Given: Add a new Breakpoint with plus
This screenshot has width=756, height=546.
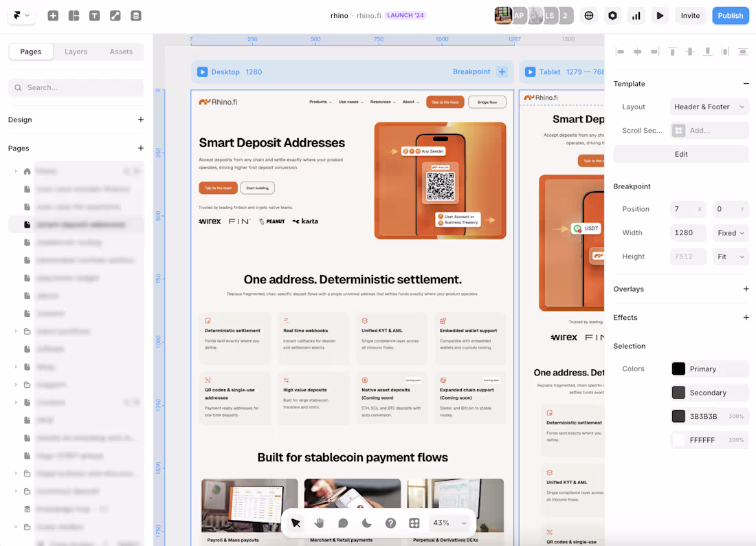Looking at the screenshot, I should click(502, 72).
